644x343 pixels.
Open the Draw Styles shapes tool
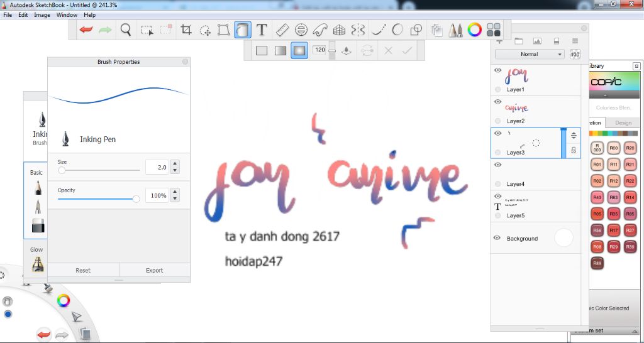[416, 30]
